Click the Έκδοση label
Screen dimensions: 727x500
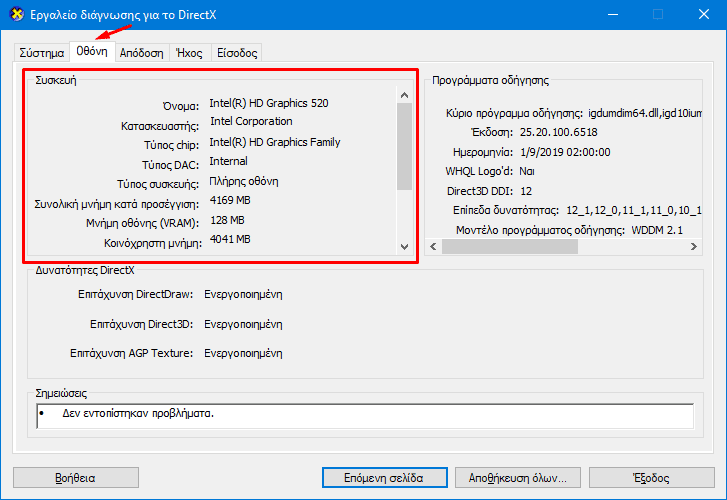click(x=492, y=133)
